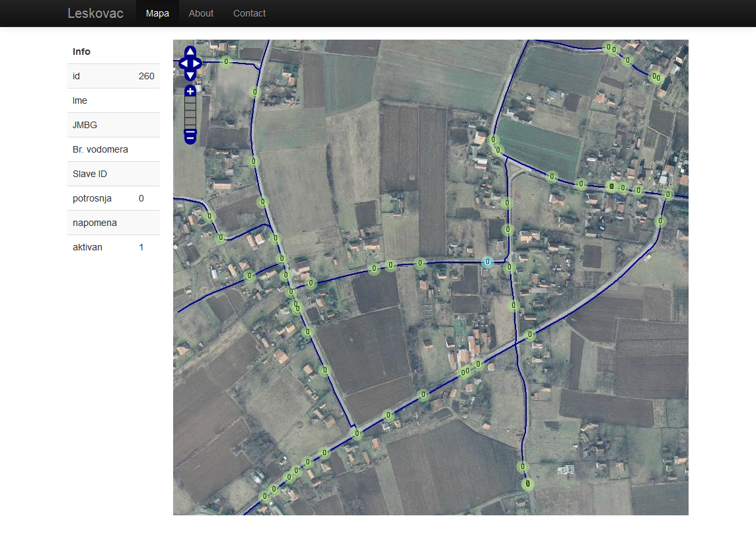Pan the map down with the arrow
Image resolution: width=756 pixels, height=551 pixels.
click(x=190, y=75)
